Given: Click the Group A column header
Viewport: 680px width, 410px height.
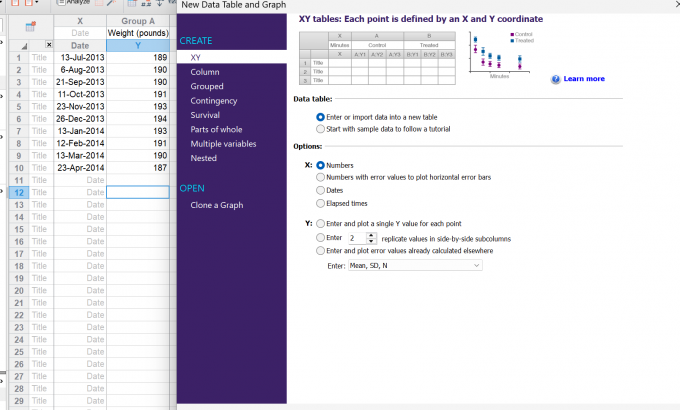Looking at the screenshot, I should [x=138, y=21].
